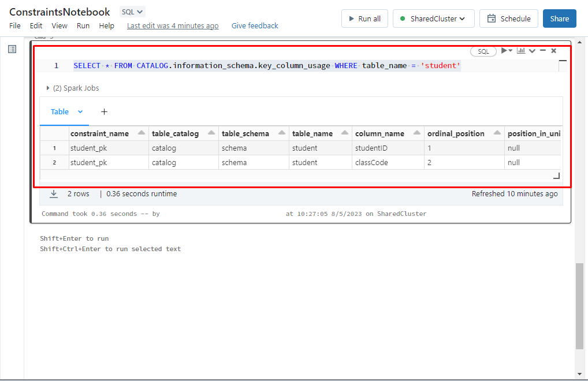This screenshot has width=588, height=381.
Task: Open the cell's chart dashboard icon
Action: pos(521,51)
